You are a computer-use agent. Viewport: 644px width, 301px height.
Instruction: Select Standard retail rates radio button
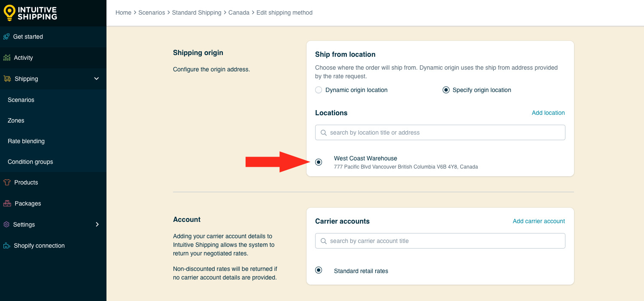pyautogui.click(x=319, y=270)
